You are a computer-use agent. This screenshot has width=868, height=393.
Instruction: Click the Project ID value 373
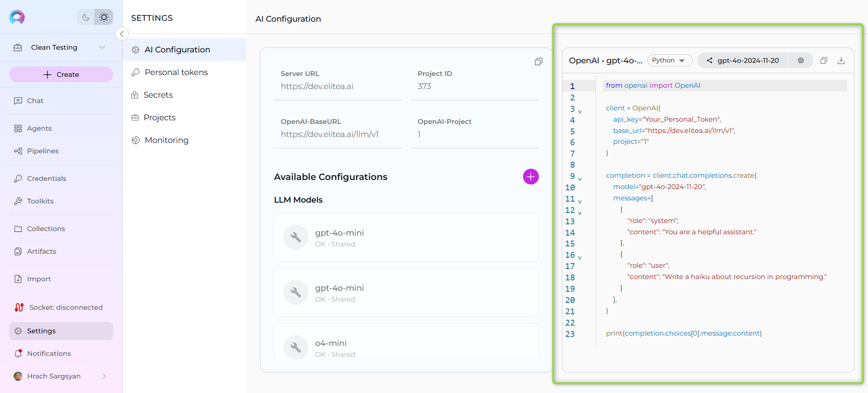424,86
